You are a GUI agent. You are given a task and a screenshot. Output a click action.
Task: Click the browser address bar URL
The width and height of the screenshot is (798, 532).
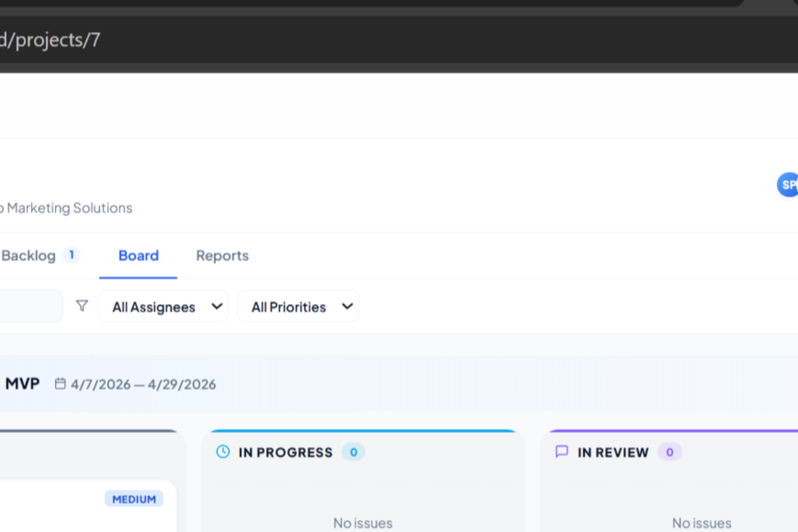tap(50, 40)
